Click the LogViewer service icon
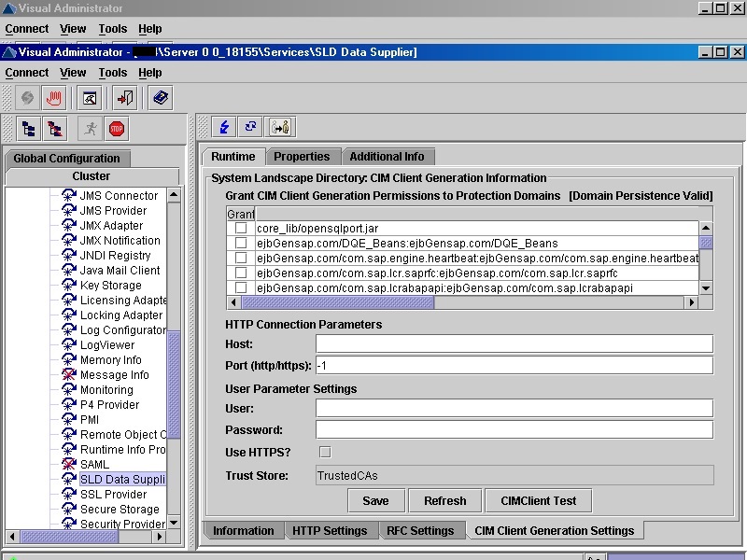747x560 pixels. 69,344
